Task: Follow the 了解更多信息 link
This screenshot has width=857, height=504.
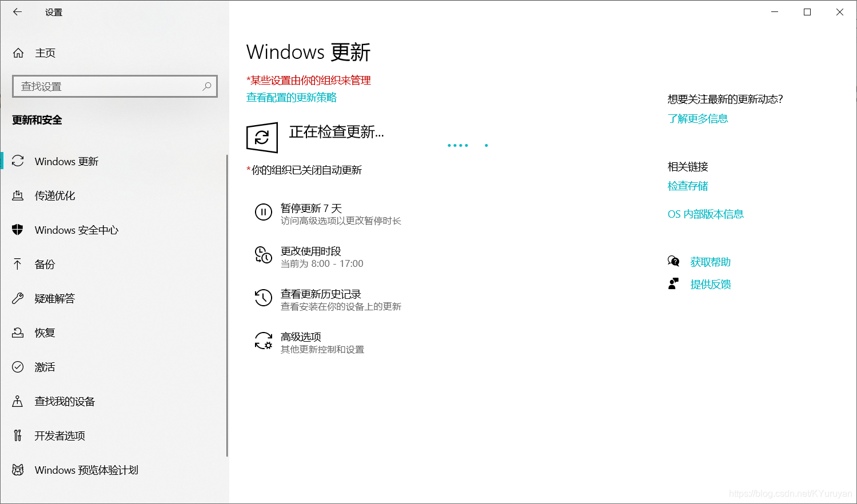Action: [697, 118]
